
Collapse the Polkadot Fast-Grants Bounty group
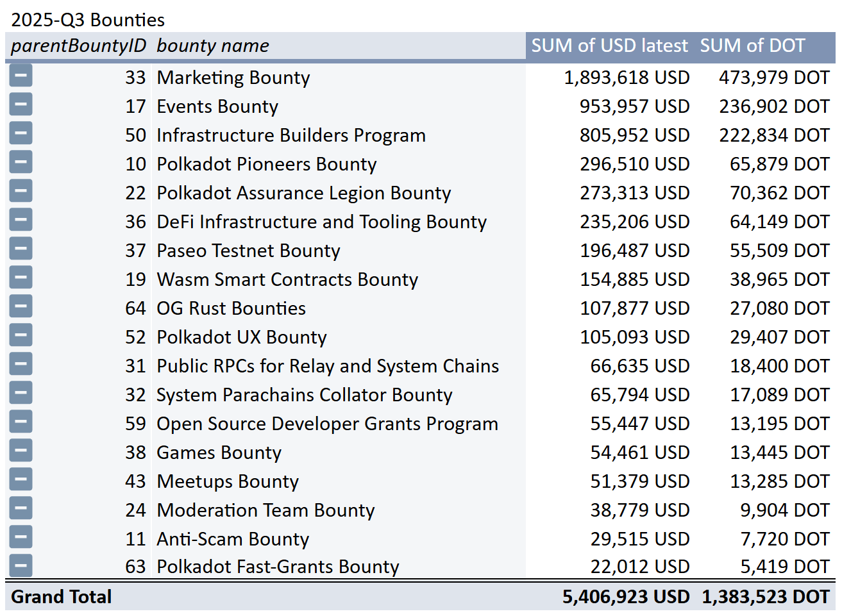21,565
